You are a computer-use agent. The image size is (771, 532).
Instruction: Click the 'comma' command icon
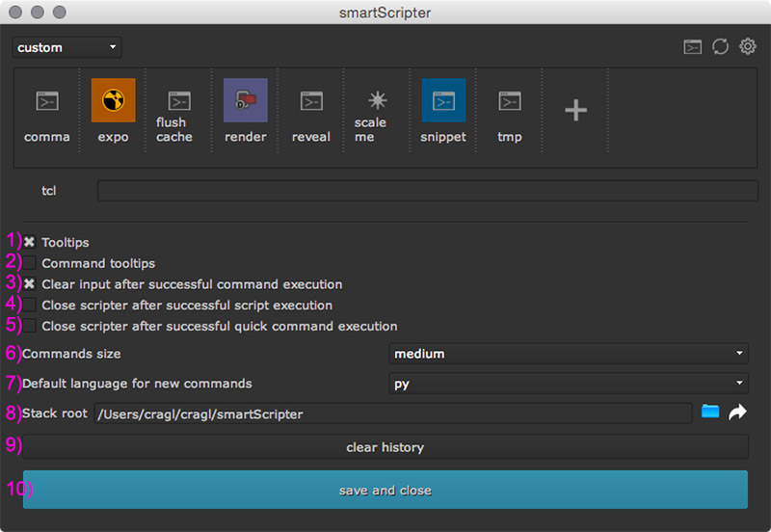(x=46, y=101)
